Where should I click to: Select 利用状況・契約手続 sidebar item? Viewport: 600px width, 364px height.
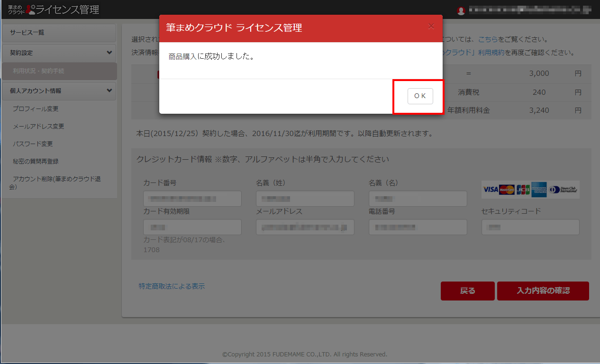pyautogui.click(x=59, y=71)
